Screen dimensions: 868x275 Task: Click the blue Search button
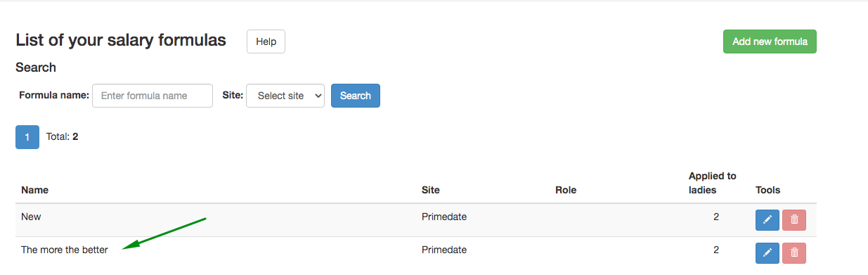(356, 96)
